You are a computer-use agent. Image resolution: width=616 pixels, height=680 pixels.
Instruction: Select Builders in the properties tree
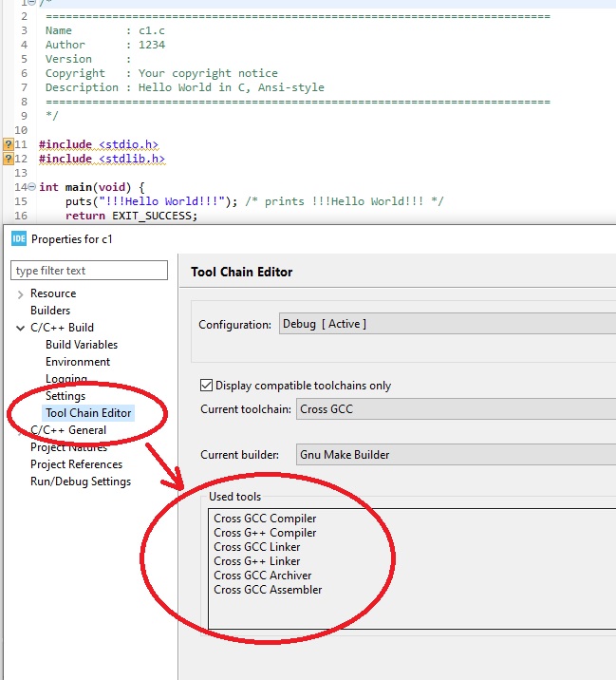[50, 311]
